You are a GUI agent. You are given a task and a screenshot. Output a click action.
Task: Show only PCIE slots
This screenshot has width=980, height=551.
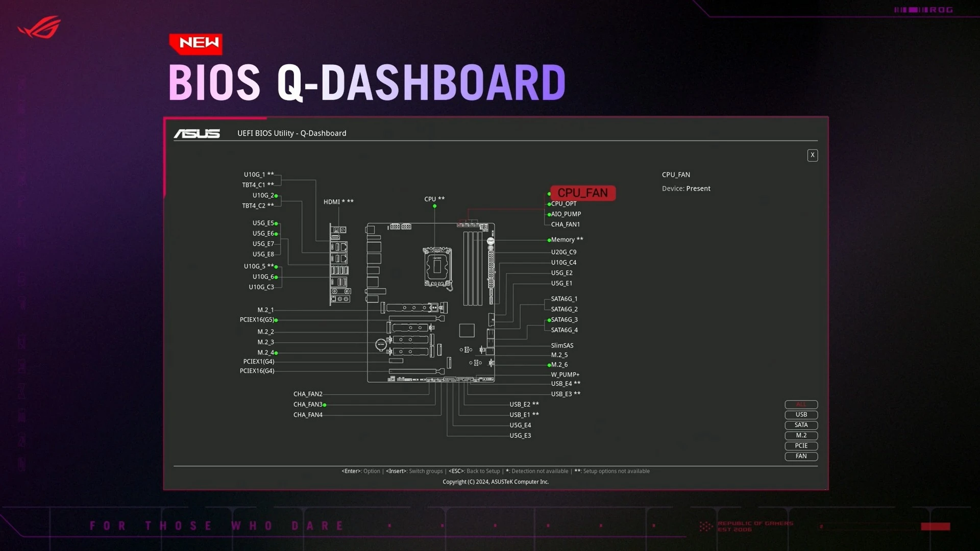click(x=801, y=446)
